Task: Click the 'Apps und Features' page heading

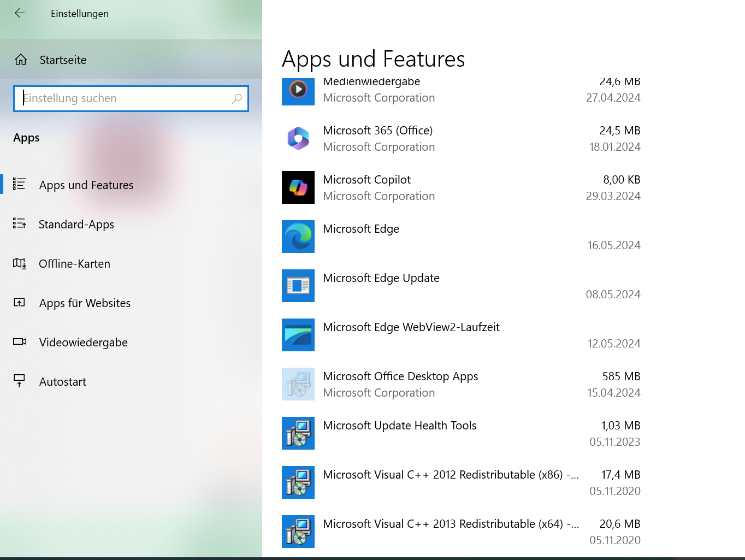Action: [374, 59]
